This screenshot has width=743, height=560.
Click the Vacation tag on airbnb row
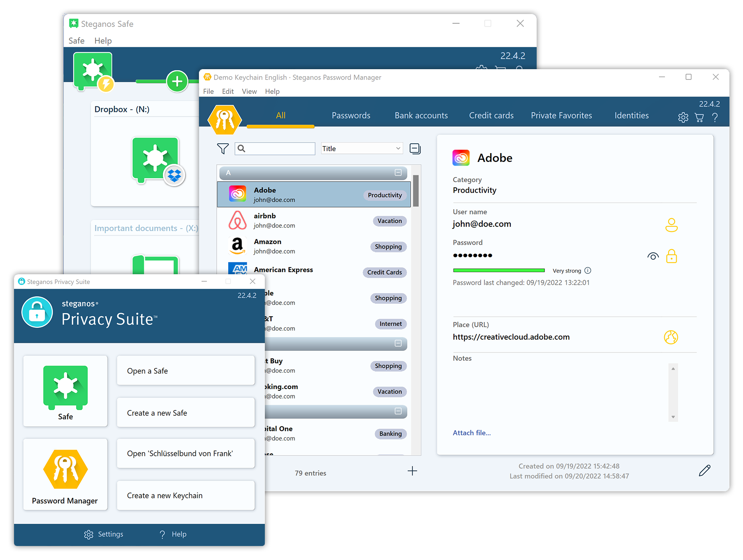coord(390,221)
